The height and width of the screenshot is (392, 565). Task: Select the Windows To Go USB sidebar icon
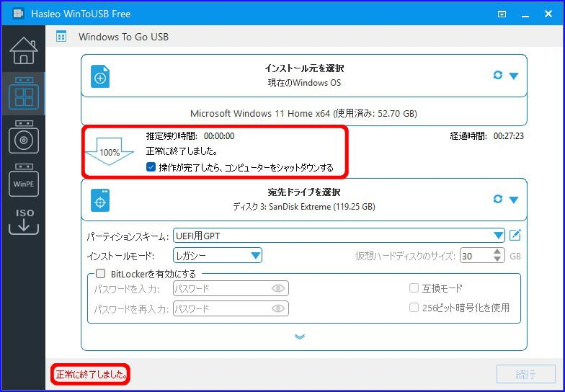tap(24, 94)
